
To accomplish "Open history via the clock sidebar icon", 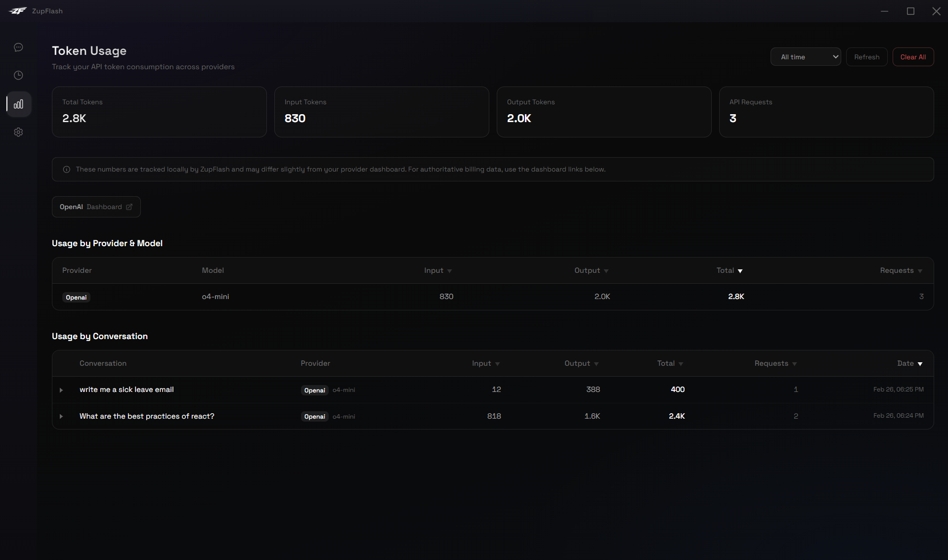I will pyautogui.click(x=18, y=75).
